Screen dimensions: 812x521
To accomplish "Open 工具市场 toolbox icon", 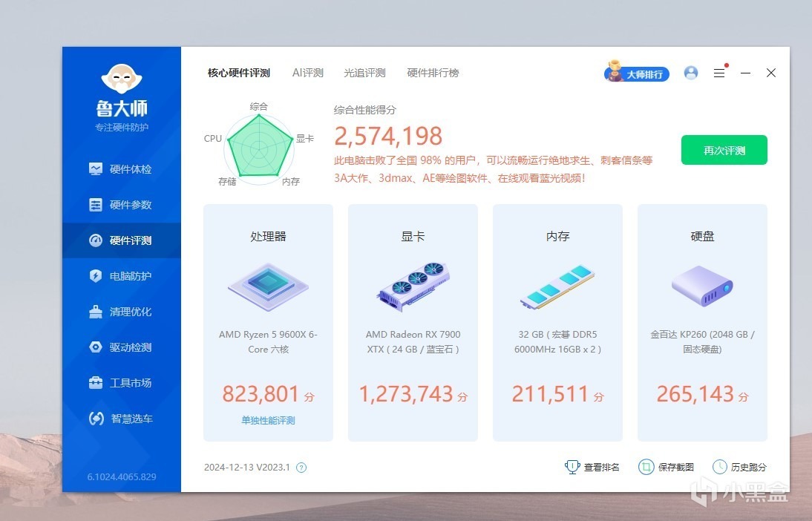I will tap(95, 383).
